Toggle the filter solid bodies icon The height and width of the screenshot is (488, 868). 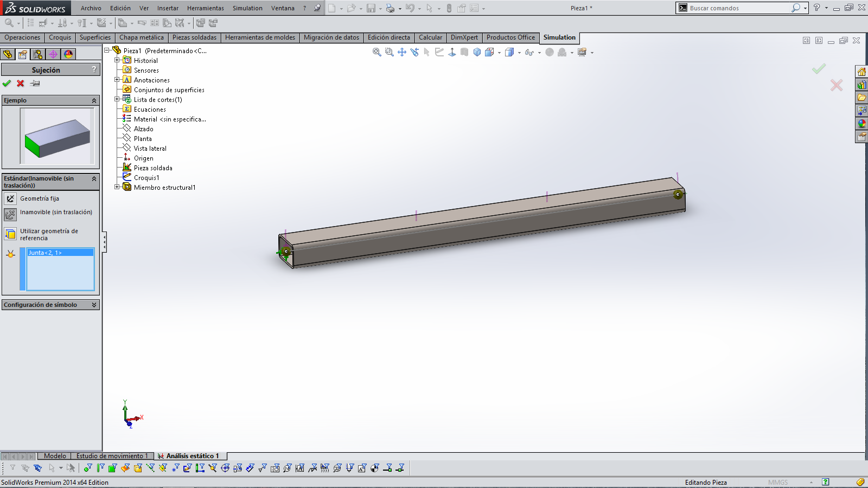[x=138, y=468]
